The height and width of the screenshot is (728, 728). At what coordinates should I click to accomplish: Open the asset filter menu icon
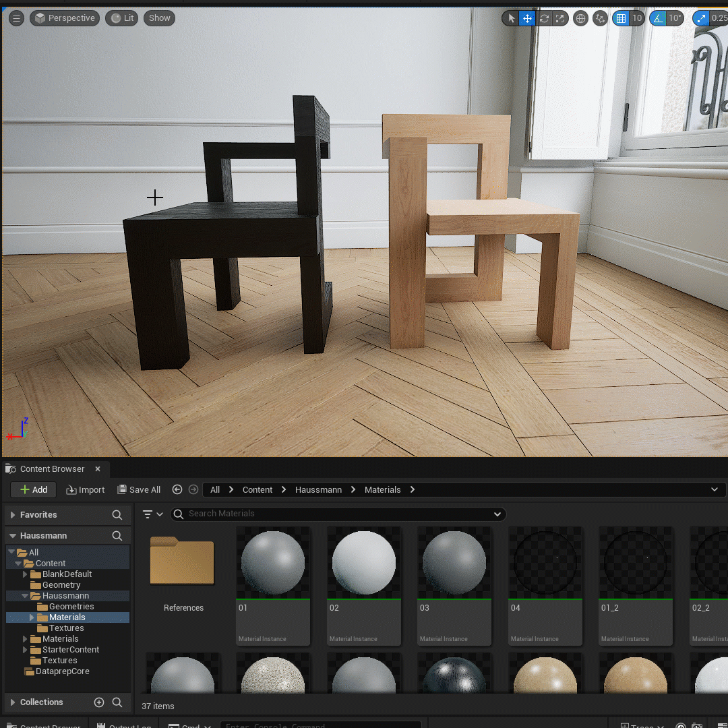(x=152, y=514)
